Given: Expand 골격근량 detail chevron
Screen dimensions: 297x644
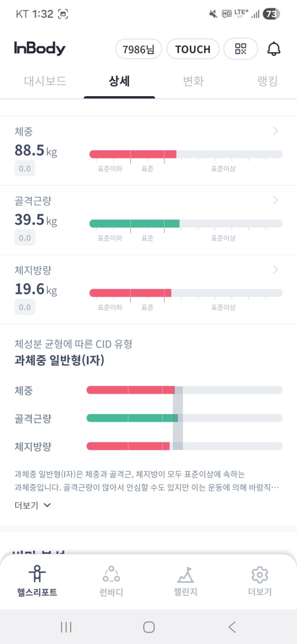Looking at the screenshot, I should (276, 200).
